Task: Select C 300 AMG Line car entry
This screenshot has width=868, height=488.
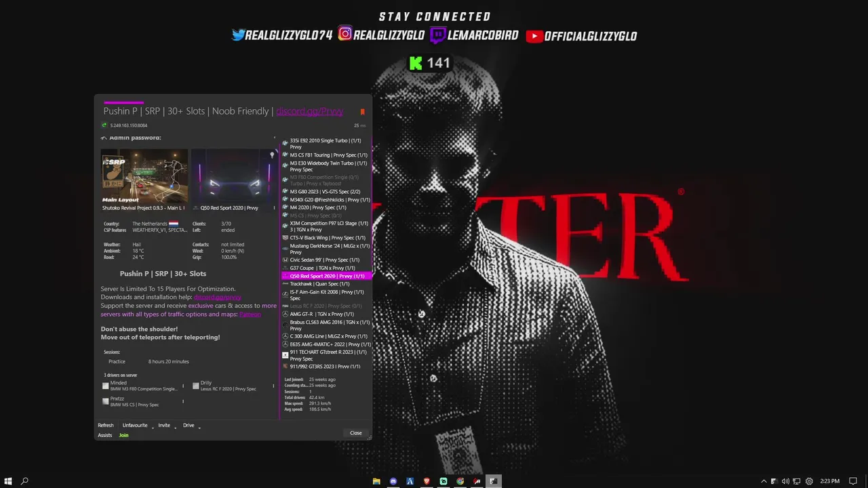Action: 326,336
